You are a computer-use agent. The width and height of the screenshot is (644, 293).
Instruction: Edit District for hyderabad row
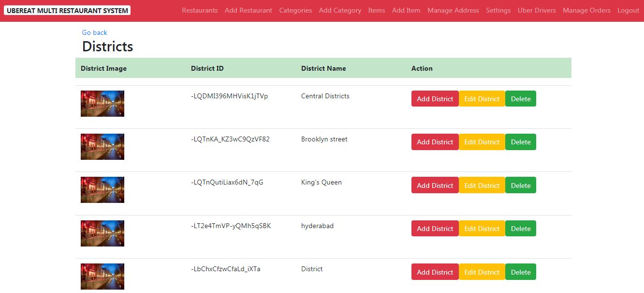pyautogui.click(x=482, y=229)
